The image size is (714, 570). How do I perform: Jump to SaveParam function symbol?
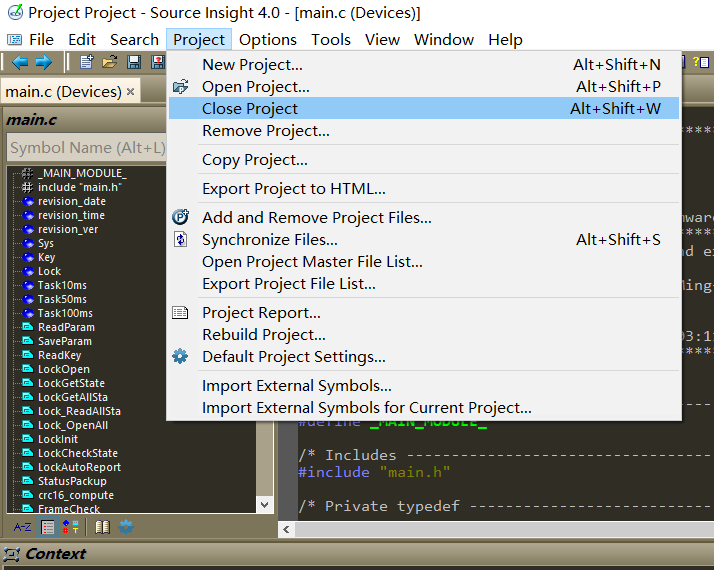point(65,341)
